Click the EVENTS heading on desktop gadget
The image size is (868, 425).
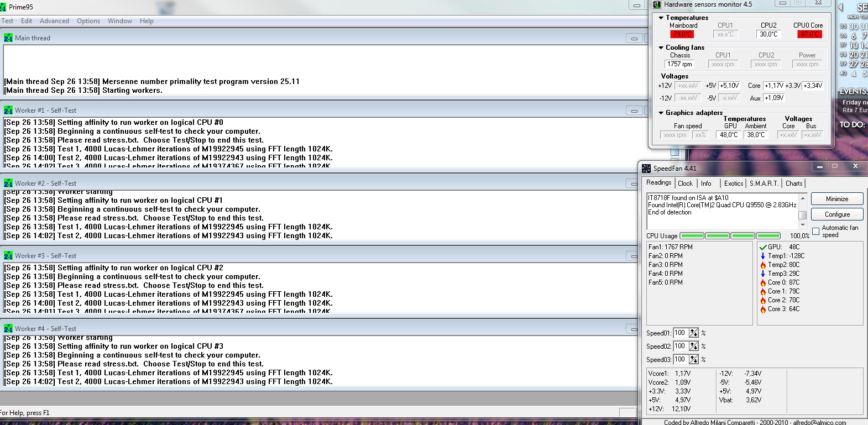point(854,91)
